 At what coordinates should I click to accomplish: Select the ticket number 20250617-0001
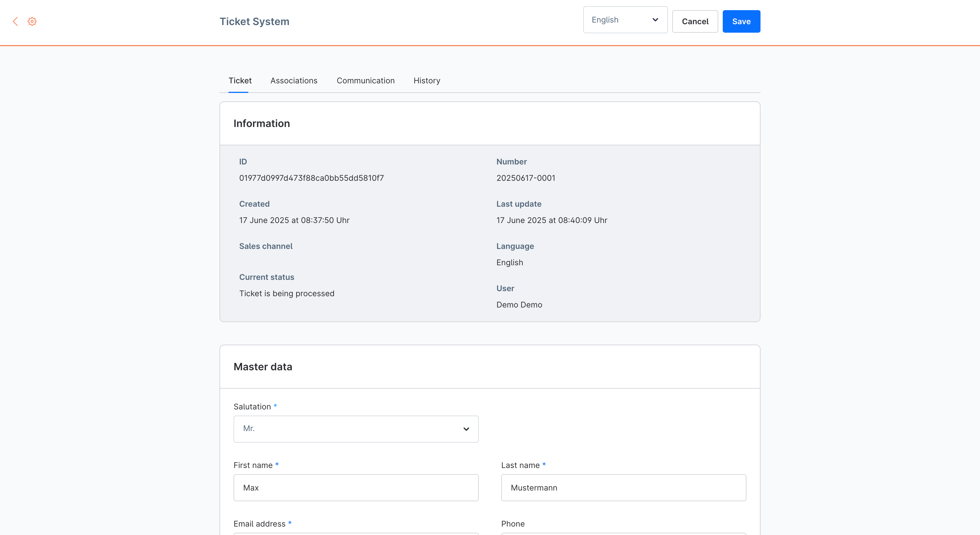[526, 178]
